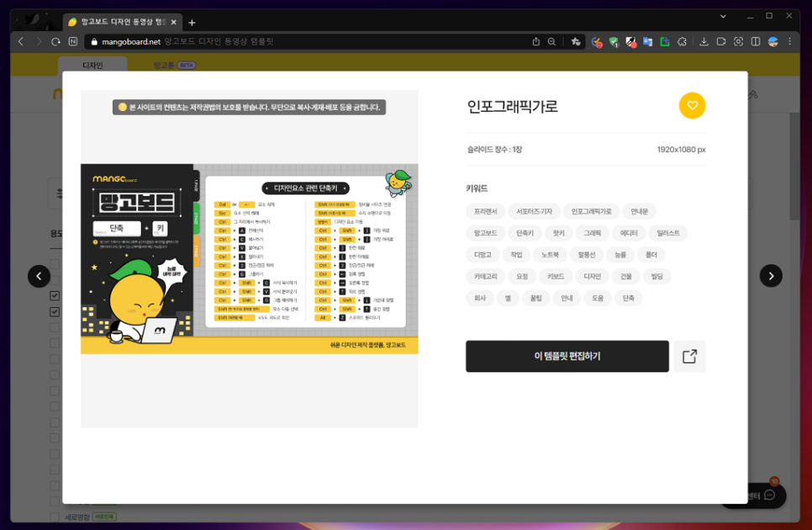Open the browser downloads icon
Screen dimensions: 812x530
(x=704, y=41)
